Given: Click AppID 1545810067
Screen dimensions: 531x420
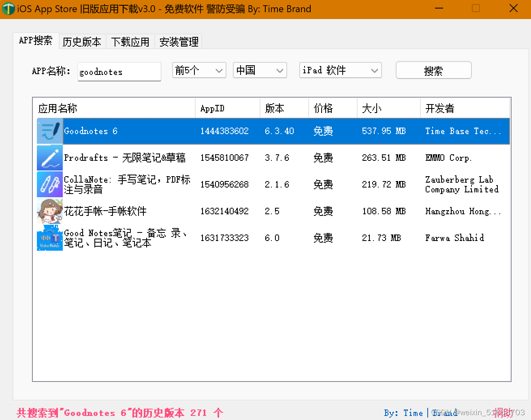Looking at the screenshot, I should pyautogui.click(x=224, y=158).
